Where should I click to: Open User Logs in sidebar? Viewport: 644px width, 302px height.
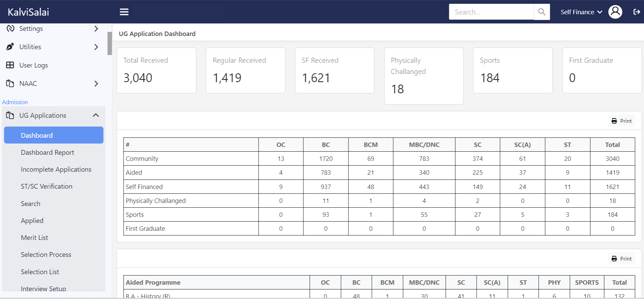(34, 65)
